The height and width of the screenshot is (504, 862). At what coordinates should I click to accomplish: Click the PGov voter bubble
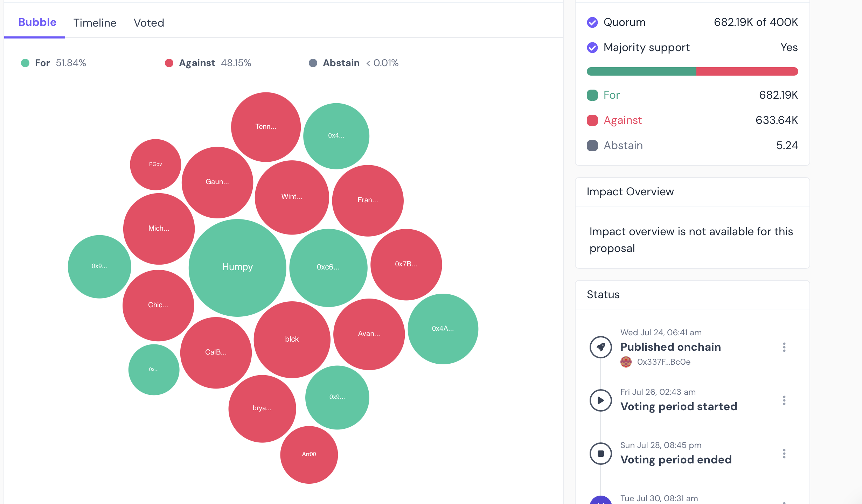155,164
